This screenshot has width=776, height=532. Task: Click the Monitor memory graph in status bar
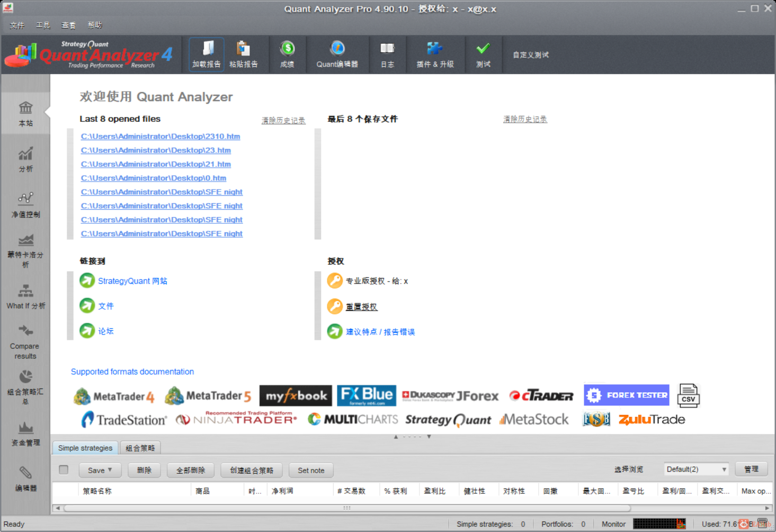coord(659,524)
